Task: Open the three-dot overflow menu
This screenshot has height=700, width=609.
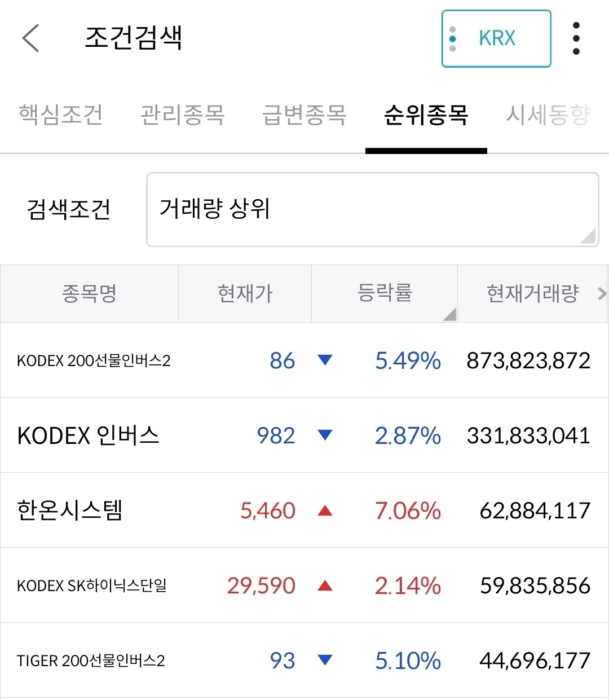Action: (x=576, y=38)
